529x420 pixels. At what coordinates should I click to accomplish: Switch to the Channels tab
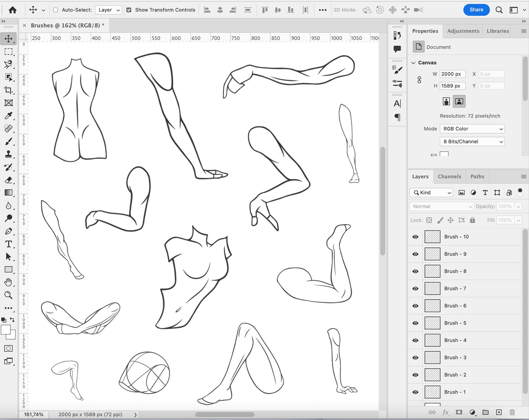(x=450, y=176)
